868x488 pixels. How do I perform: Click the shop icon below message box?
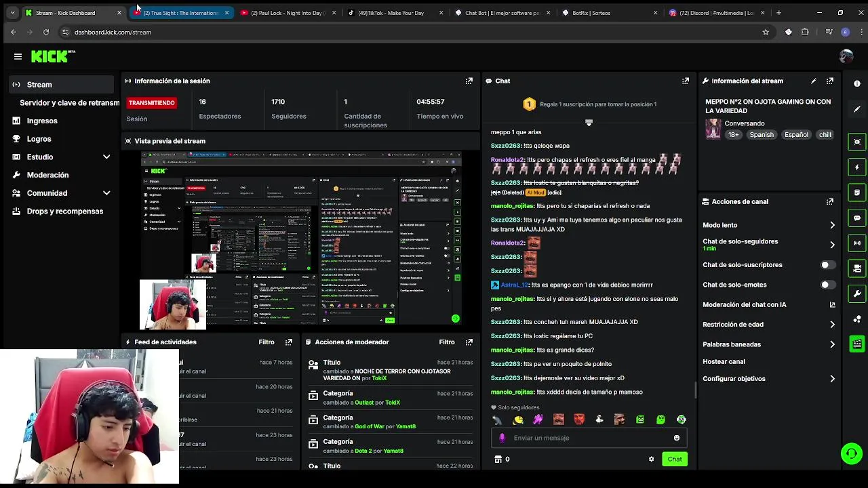(498, 460)
